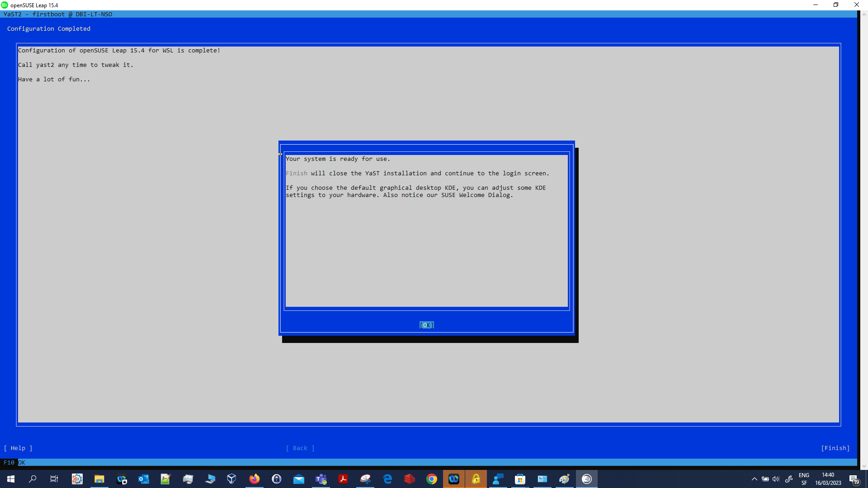Open Adobe Acrobat from the taskbar
Image resolution: width=868 pixels, height=488 pixels.
(343, 479)
